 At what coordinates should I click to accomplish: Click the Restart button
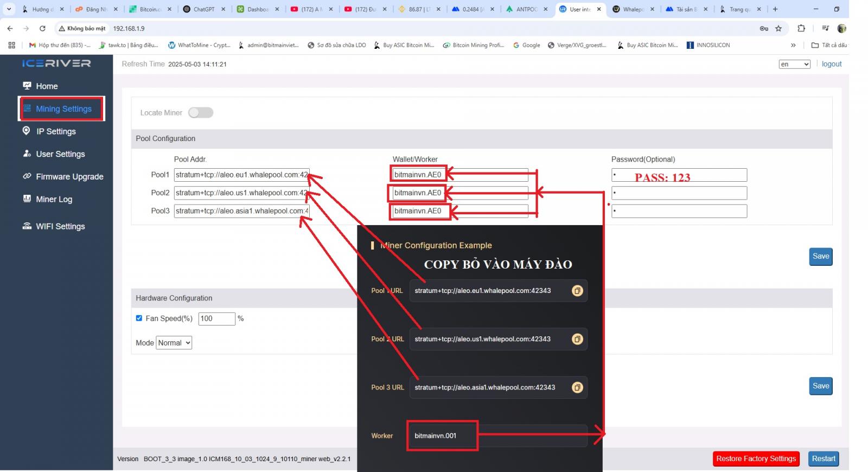[824, 458]
